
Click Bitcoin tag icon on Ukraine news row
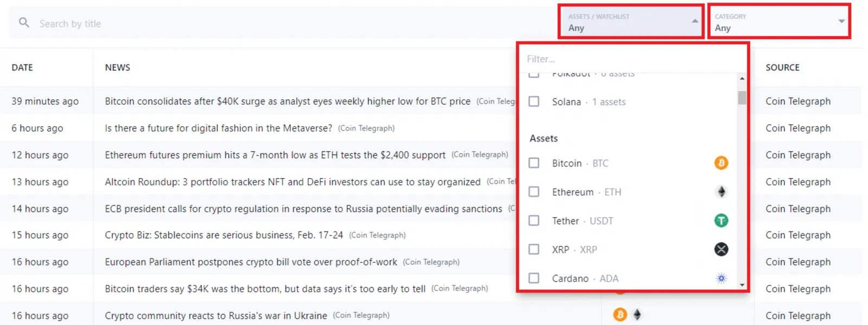pyautogui.click(x=620, y=314)
